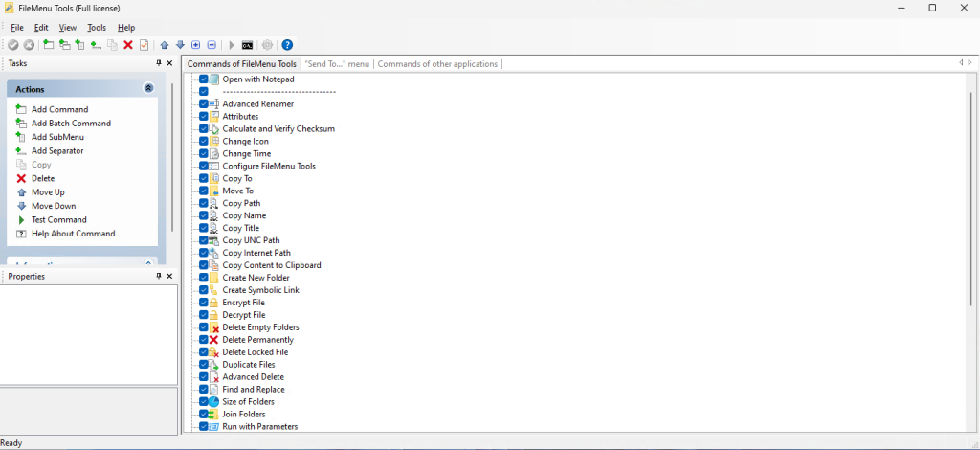Image resolution: width=980 pixels, height=450 pixels.
Task: Uncheck the Open with Notepad checkbox
Action: [203, 79]
